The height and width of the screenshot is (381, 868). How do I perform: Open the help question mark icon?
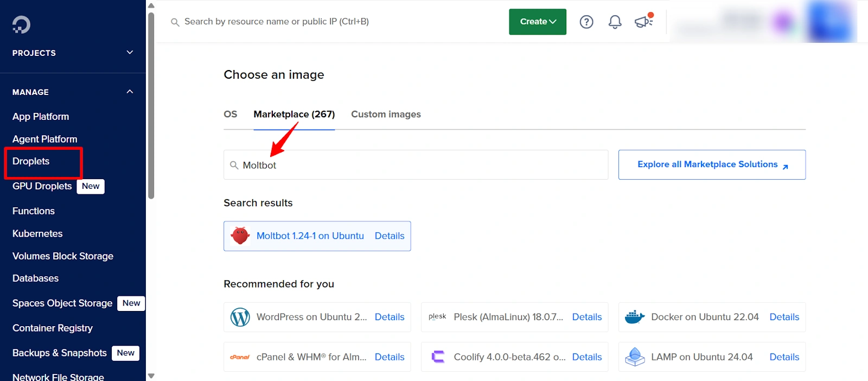click(x=586, y=22)
